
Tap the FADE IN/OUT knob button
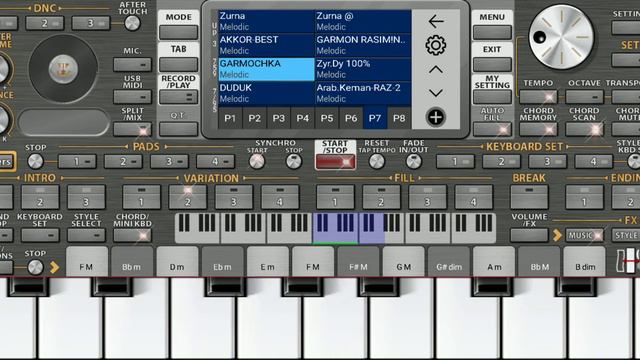(413, 162)
